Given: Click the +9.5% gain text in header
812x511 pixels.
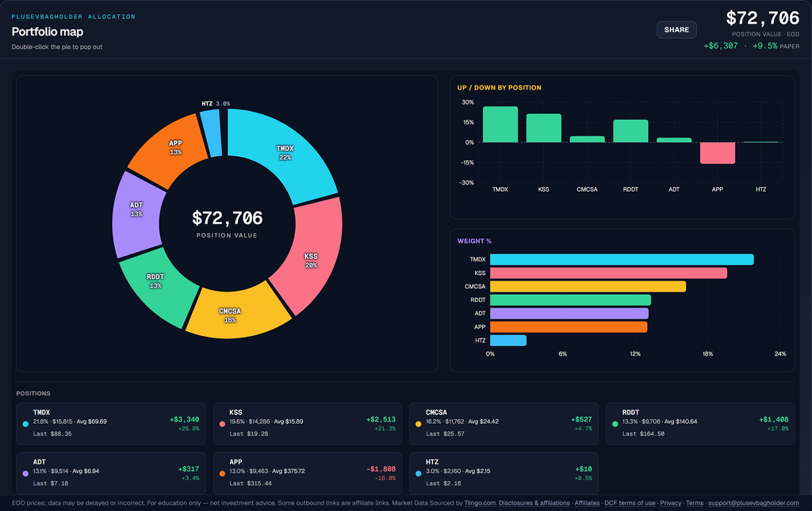Looking at the screenshot, I should coord(765,46).
